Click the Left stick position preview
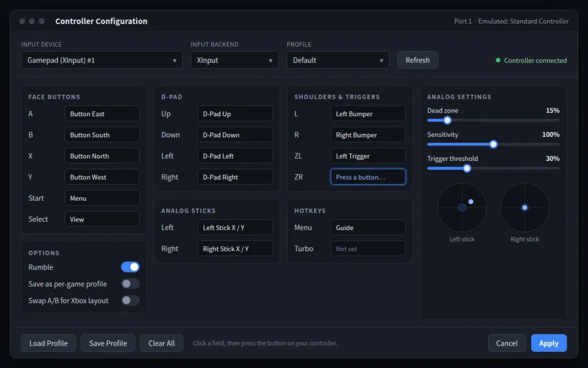 click(x=462, y=207)
